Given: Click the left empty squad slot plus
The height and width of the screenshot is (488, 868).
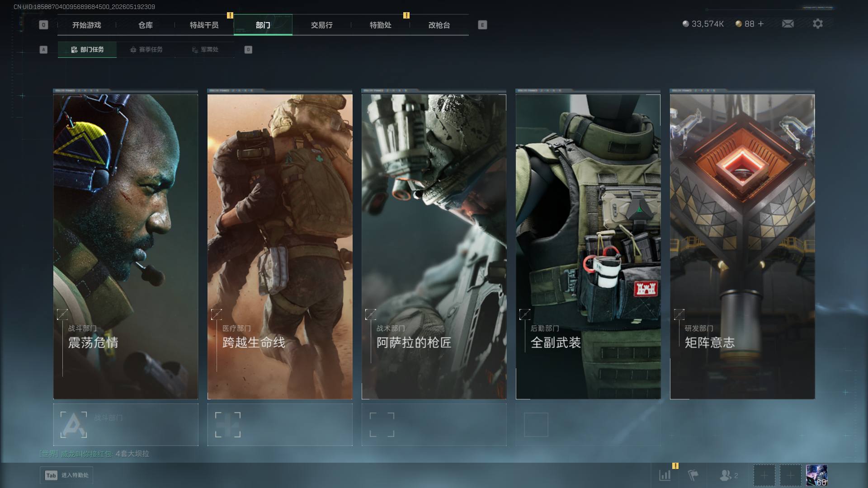Looking at the screenshot, I should [x=764, y=475].
